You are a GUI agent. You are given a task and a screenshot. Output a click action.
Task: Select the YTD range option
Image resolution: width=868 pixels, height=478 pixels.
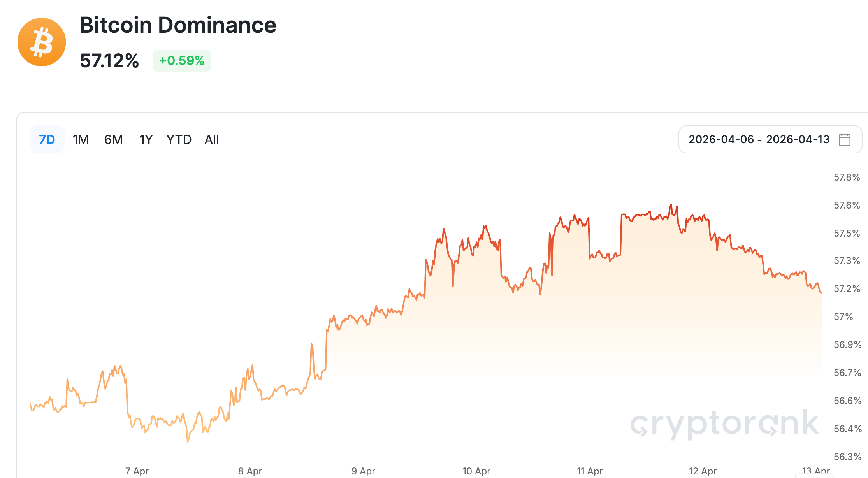click(x=179, y=139)
